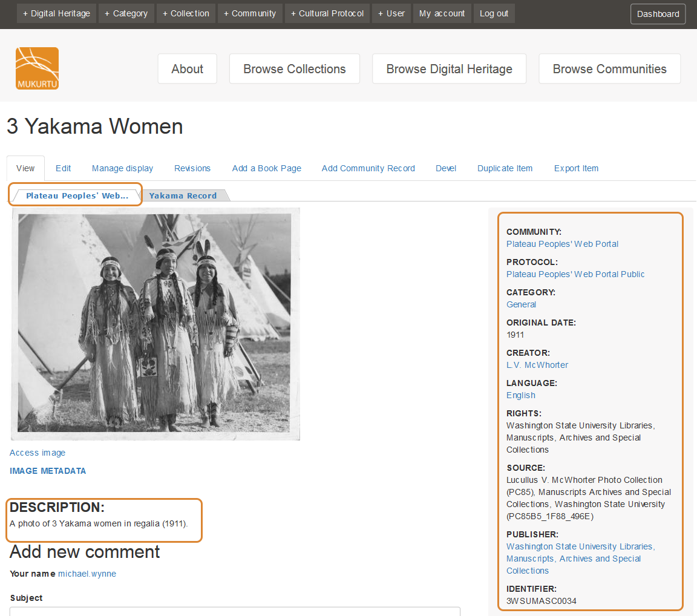Add a new Digital Heritage item
The height and width of the screenshot is (616, 697).
click(56, 13)
